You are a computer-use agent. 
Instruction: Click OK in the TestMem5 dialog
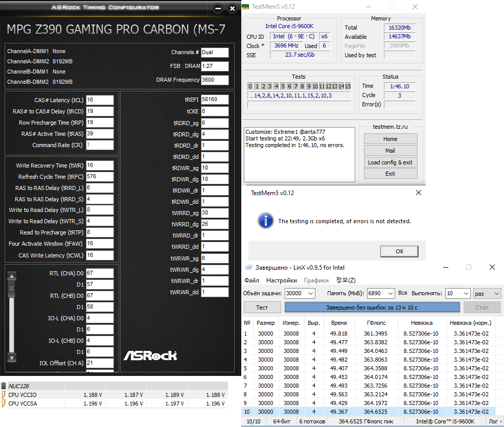pyautogui.click(x=399, y=251)
